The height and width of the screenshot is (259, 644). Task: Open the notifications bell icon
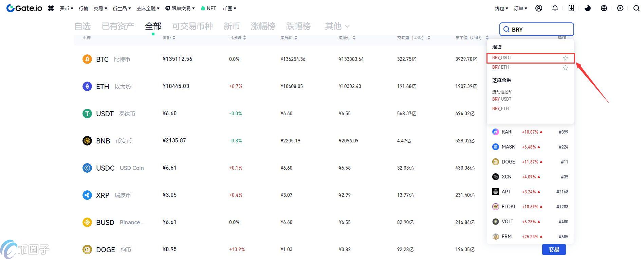pos(555,8)
